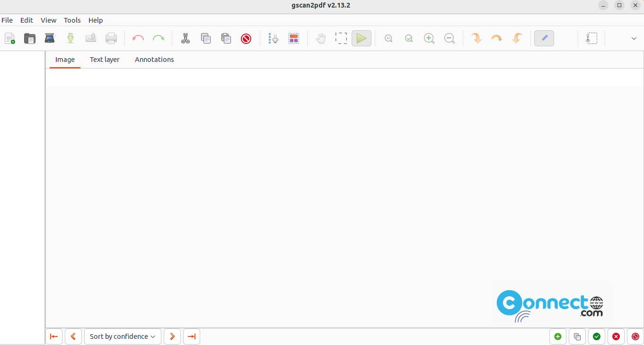Click the New document icon

click(x=9, y=38)
